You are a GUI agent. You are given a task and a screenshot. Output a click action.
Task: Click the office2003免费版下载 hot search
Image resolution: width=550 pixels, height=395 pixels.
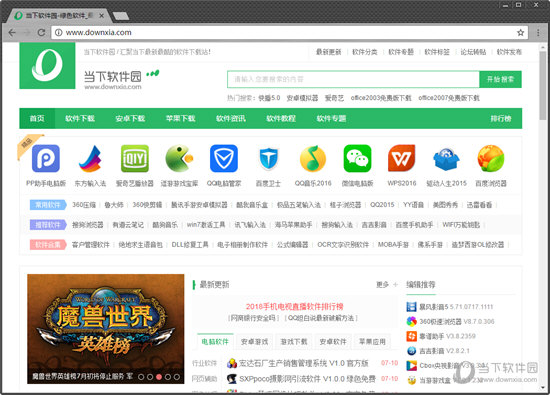(x=381, y=98)
